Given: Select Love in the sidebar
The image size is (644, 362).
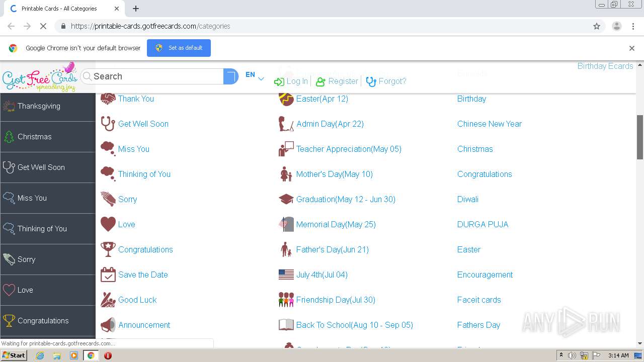Looking at the screenshot, I should (x=48, y=290).
